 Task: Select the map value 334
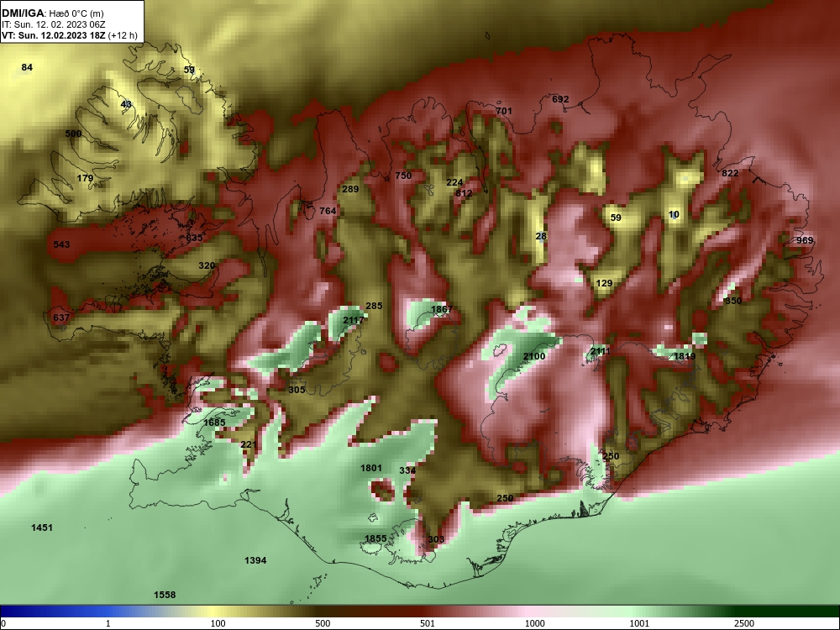407,471
